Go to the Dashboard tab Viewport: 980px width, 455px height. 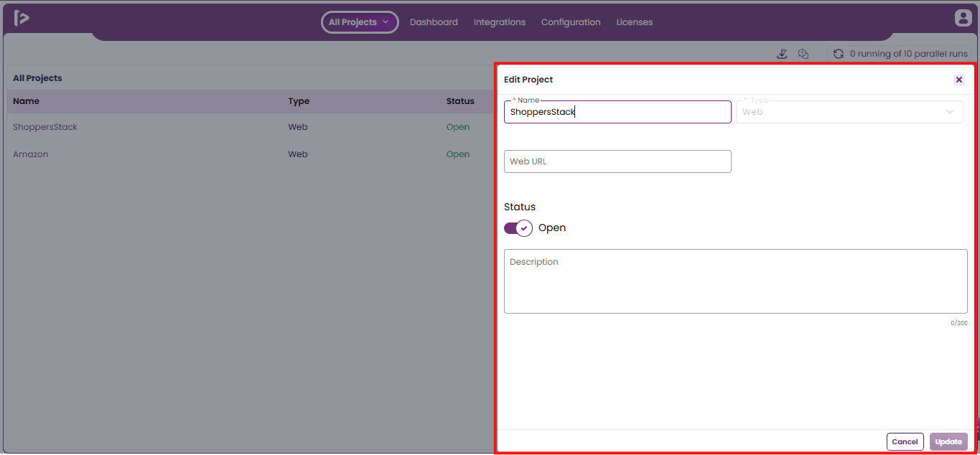point(434,22)
